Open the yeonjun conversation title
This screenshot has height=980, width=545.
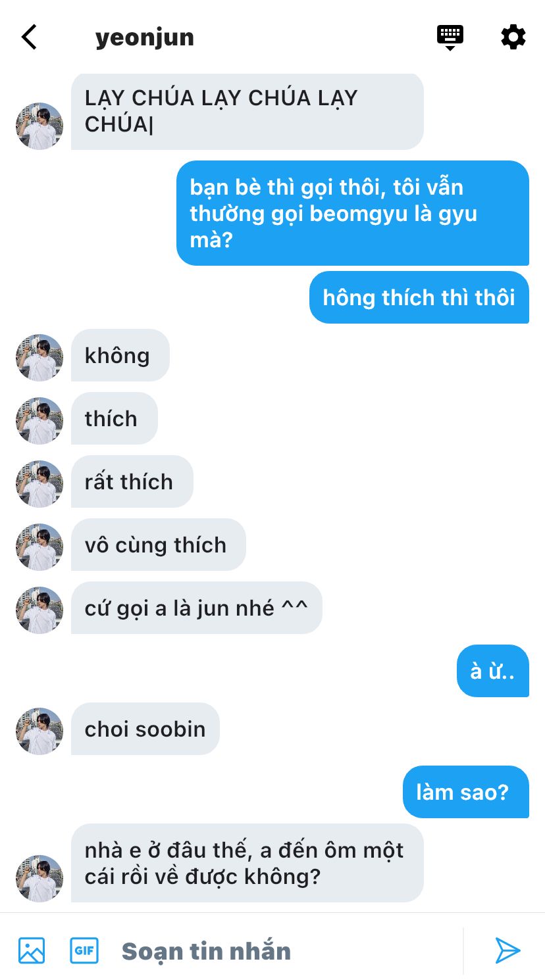point(145,37)
